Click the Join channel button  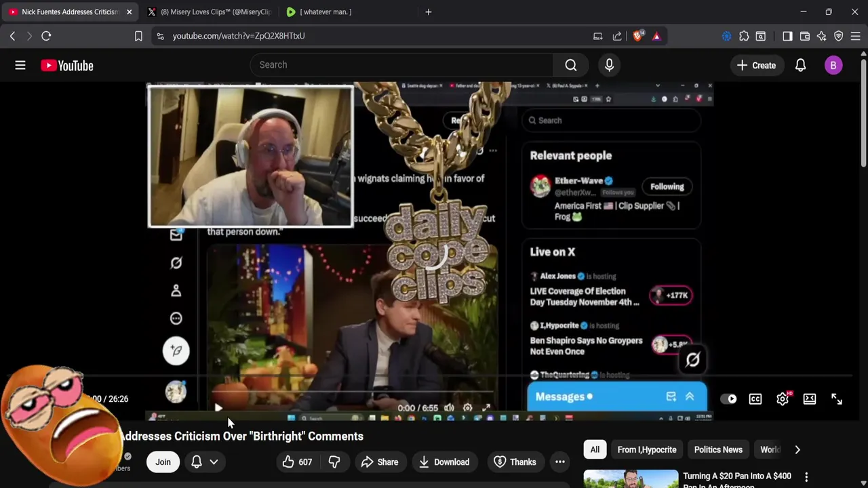163,462
